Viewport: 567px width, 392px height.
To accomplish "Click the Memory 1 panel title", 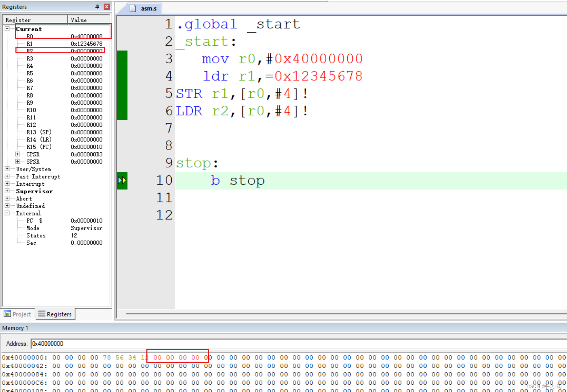I will click(x=15, y=328).
